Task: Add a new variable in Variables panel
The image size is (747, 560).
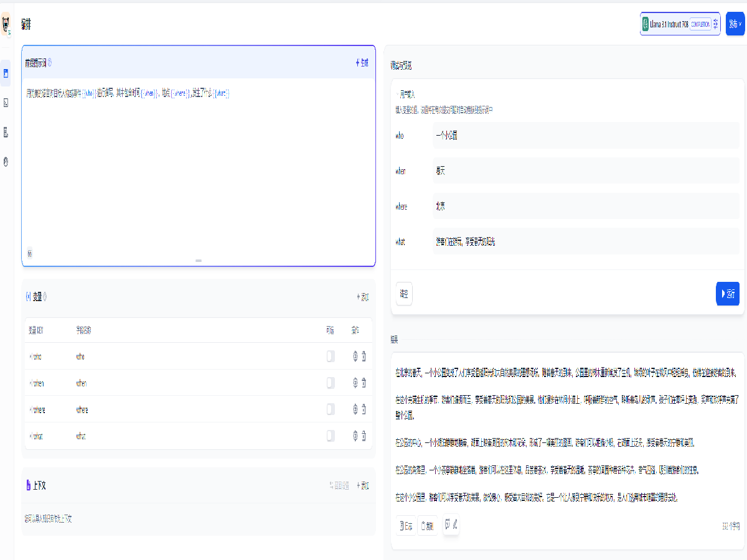Action: click(x=362, y=297)
